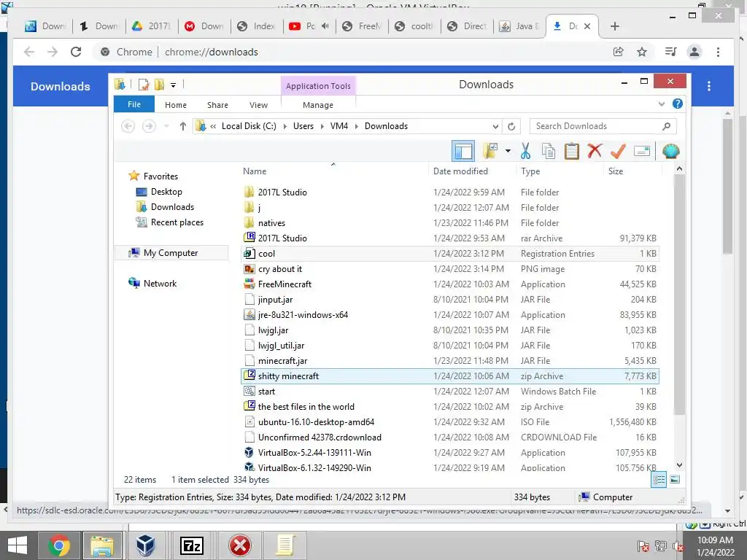Image resolution: width=747 pixels, height=560 pixels.
Task: Bookmark this page with star icon
Action: pyautogui.click(x=642, y=52)
